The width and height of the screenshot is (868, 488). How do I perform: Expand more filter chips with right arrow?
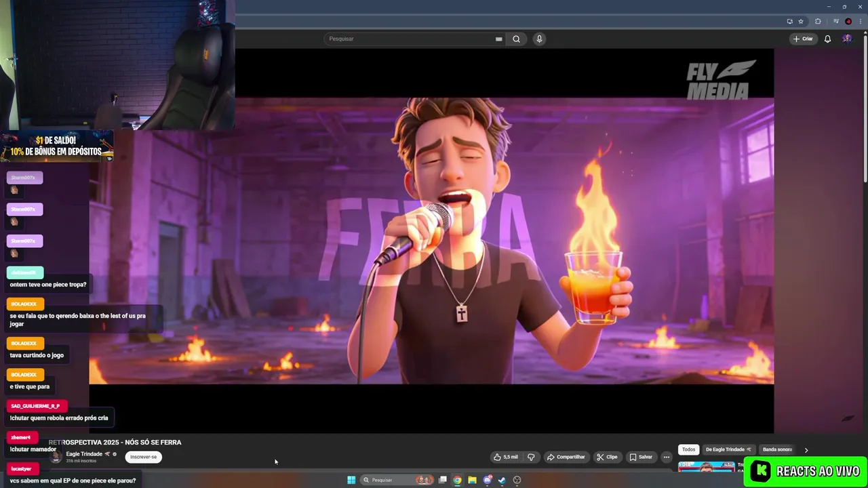(806, 450)
